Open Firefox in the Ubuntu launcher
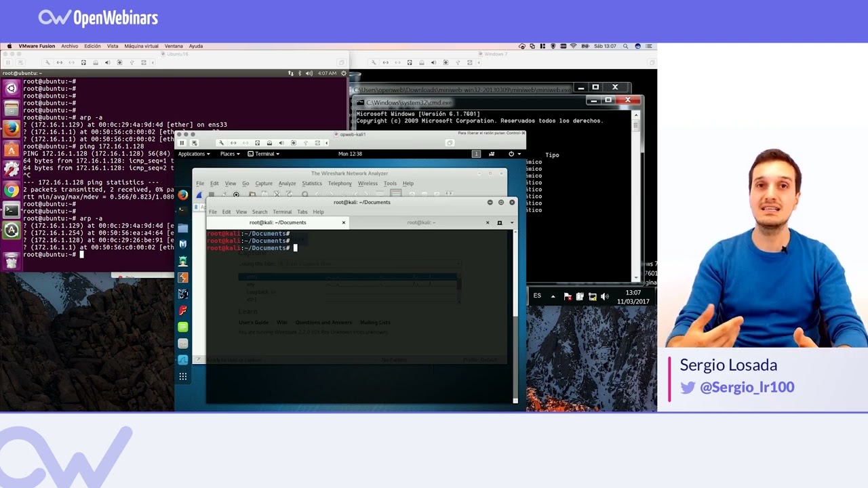The image size is (868, 488). pyautogui.click(x=11, y=128)
